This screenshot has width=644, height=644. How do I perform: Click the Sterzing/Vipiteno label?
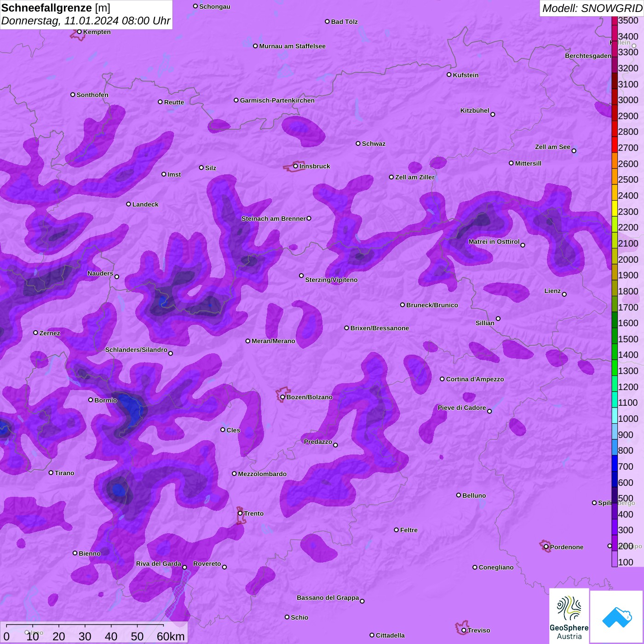point(331,280)
